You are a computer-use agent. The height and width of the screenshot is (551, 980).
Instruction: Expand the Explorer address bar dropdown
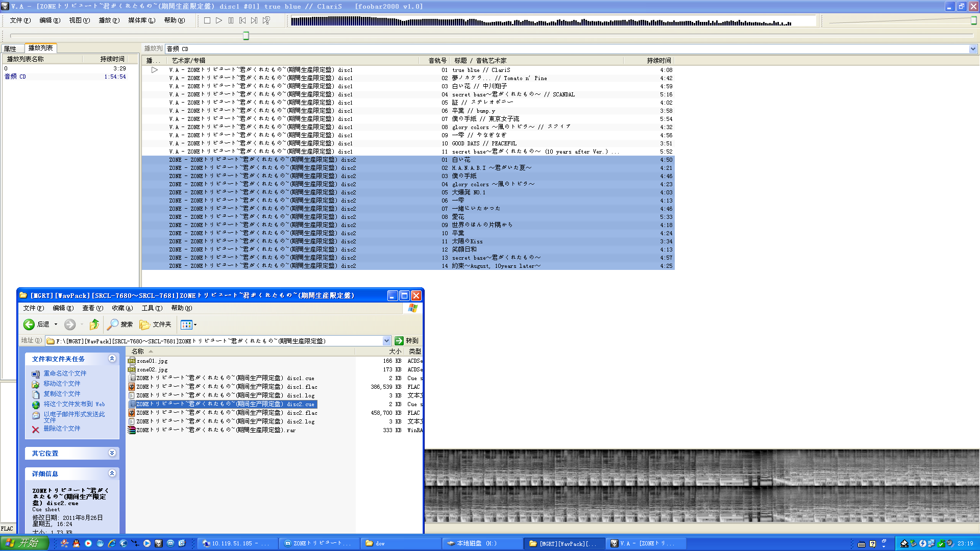tap(386, 341)
